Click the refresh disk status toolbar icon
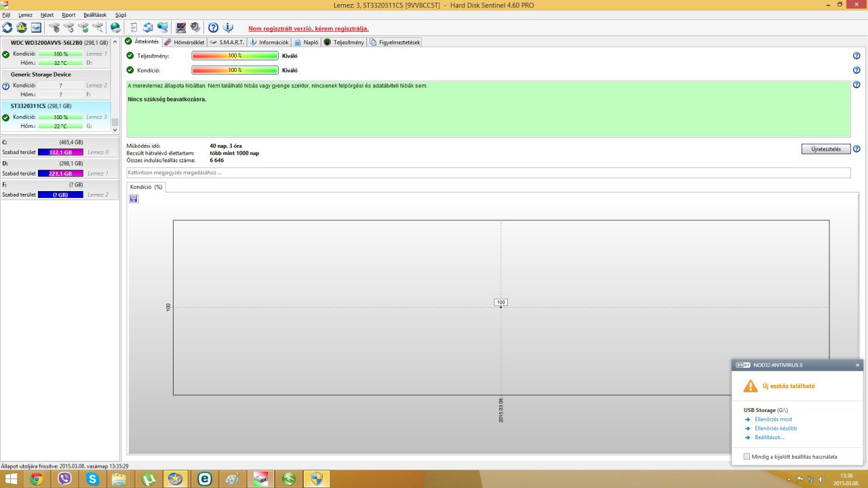This screenshot has width=868, height=488. (7, 28)
